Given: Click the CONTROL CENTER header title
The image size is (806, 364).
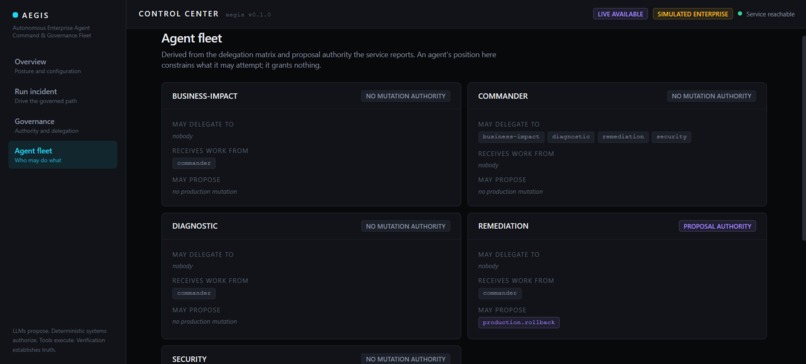Looking at the screenshot, I should click(x=178, y=14).
